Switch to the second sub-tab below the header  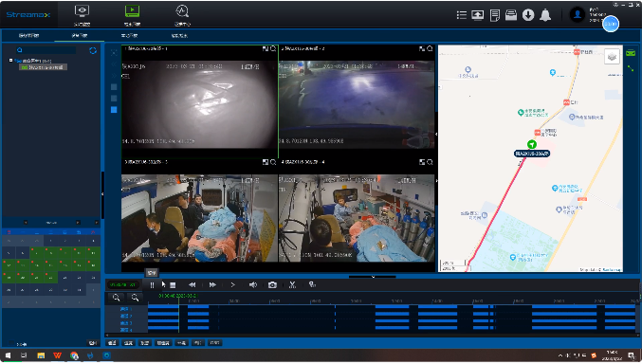click(x=80, y=36)
